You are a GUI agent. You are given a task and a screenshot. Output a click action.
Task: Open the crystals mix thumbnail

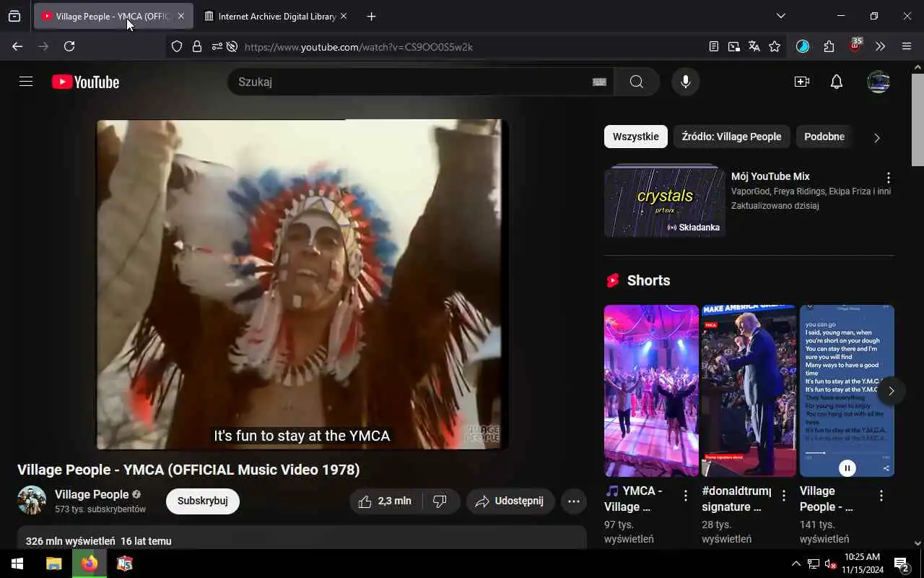(x=665, y=202)
